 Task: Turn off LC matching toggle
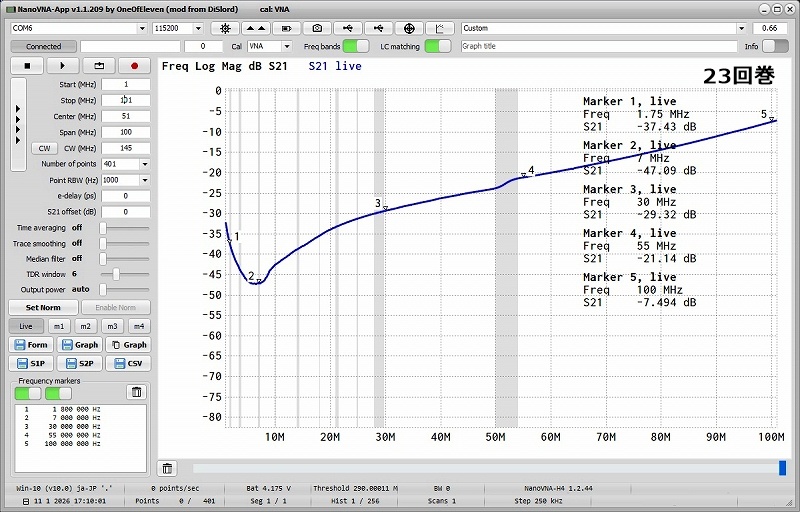pyautogui.click(x=437, y=46)
